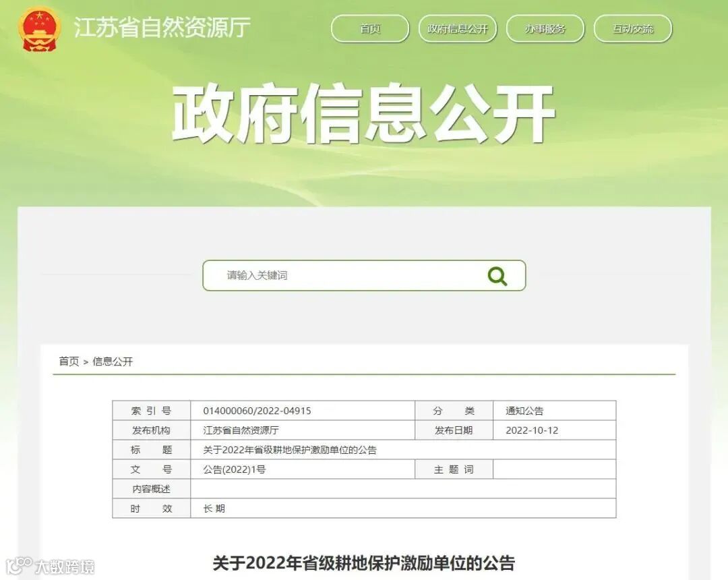Click the bold article heading at bottom
Viewport: 728px width, 580px height.
(x=363, y=563)
